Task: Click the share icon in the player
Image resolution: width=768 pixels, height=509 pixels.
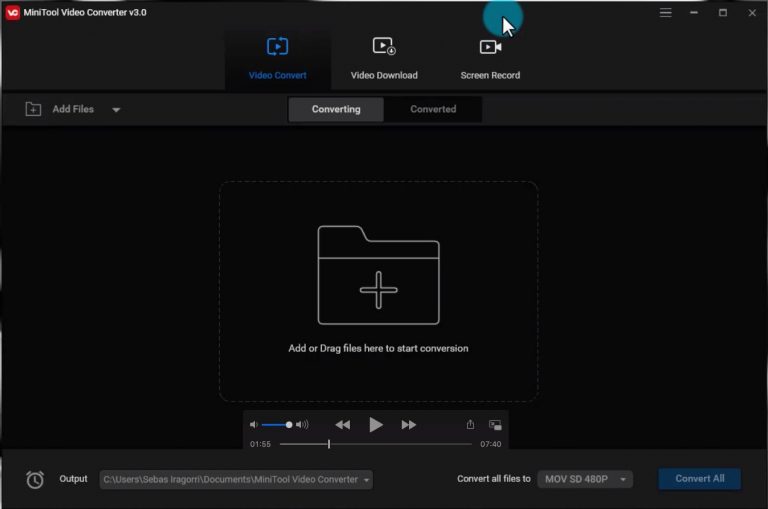Action: (x=470, y=424)
